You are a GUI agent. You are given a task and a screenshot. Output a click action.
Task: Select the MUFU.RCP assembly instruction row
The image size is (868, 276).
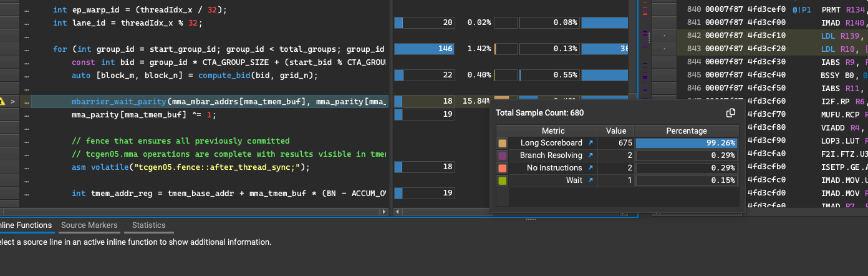[x=807, y=114]
